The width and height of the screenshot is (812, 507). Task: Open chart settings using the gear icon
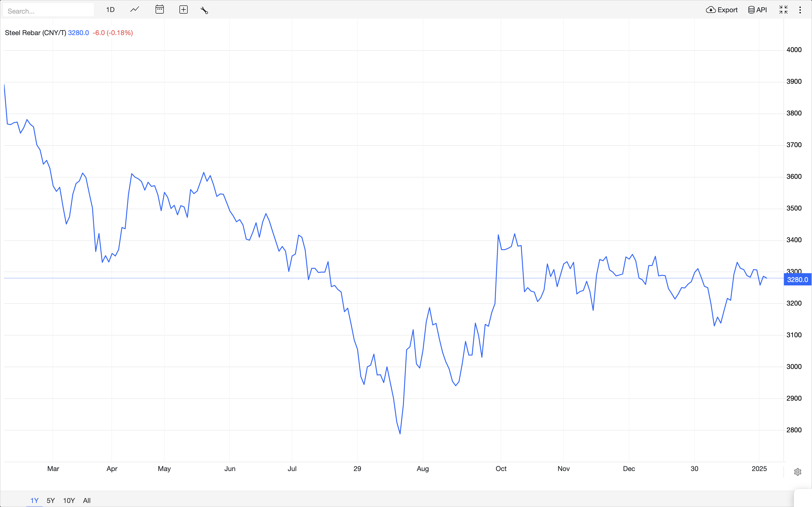click(797, 472)
